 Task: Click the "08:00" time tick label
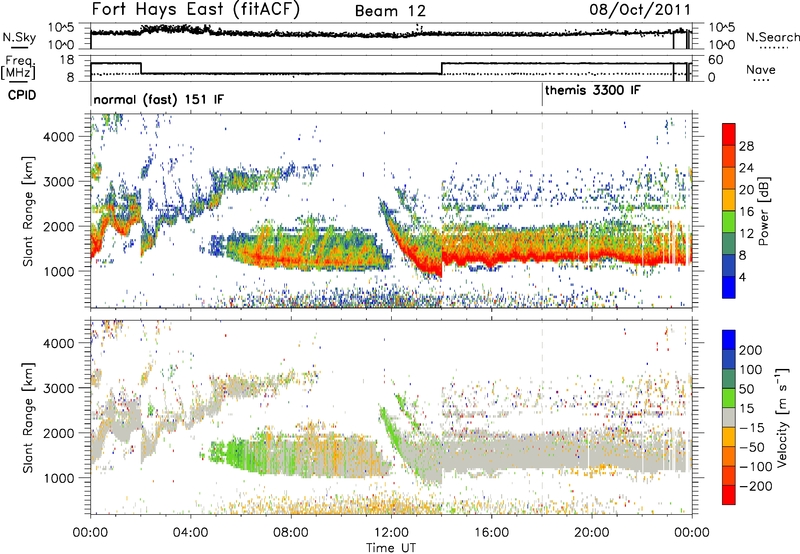pyautogui.click(x=291, y=533)
